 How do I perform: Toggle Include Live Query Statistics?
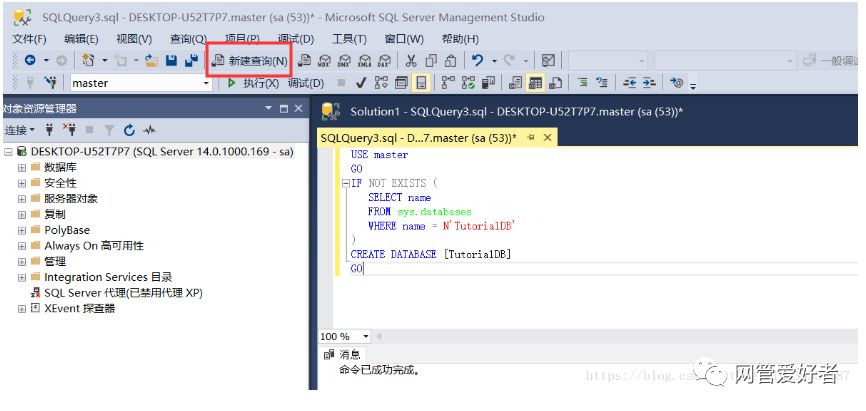(468, 83)
